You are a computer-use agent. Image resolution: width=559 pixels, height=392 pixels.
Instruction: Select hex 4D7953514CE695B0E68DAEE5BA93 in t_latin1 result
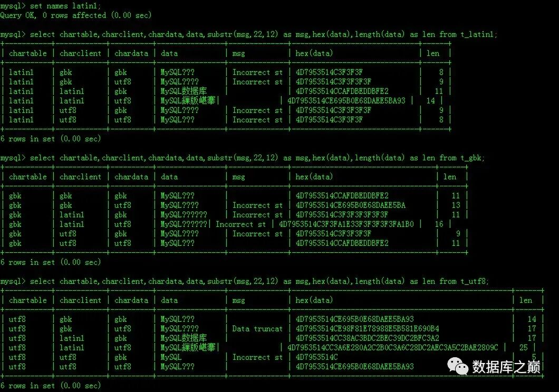tap(346, 101)
